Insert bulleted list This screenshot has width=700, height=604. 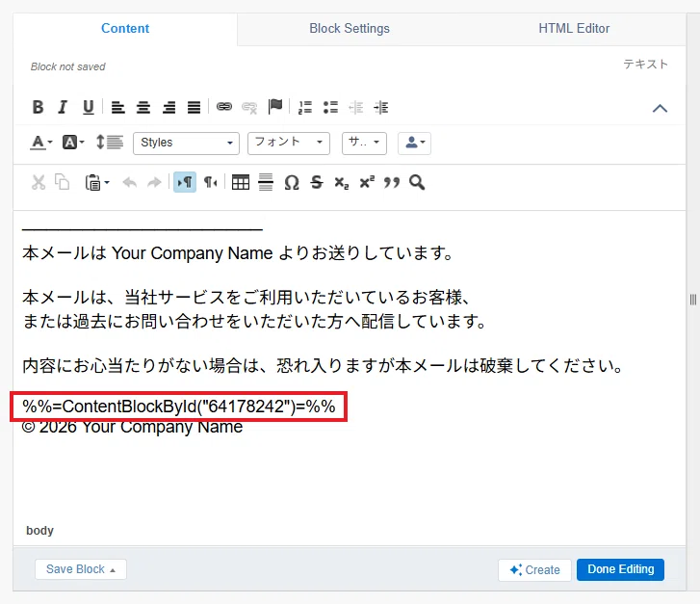(x=330, y=107)
